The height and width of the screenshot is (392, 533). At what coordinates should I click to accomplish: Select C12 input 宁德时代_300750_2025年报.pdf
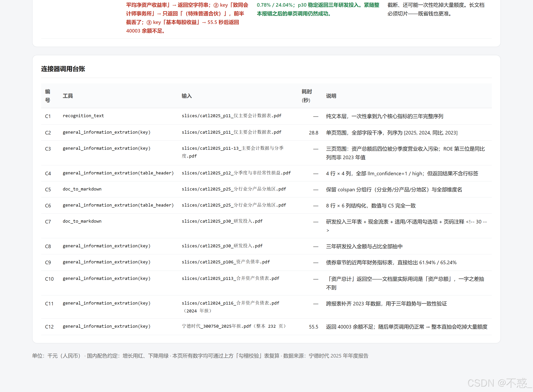click(x=234, y=326)
